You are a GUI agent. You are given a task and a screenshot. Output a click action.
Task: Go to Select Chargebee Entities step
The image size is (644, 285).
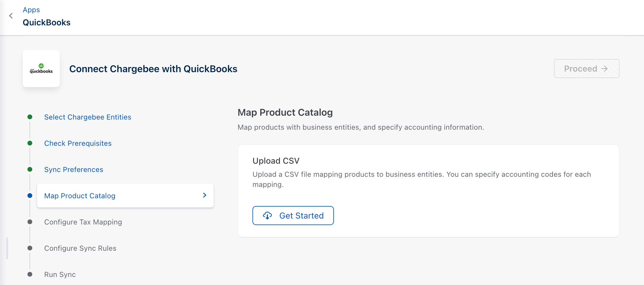click(x=87, y=117)
